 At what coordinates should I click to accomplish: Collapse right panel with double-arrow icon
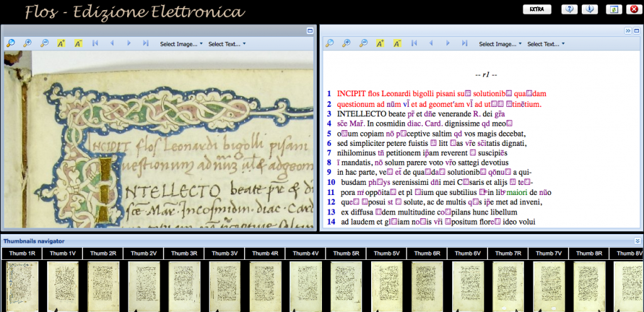click(628, 30)
